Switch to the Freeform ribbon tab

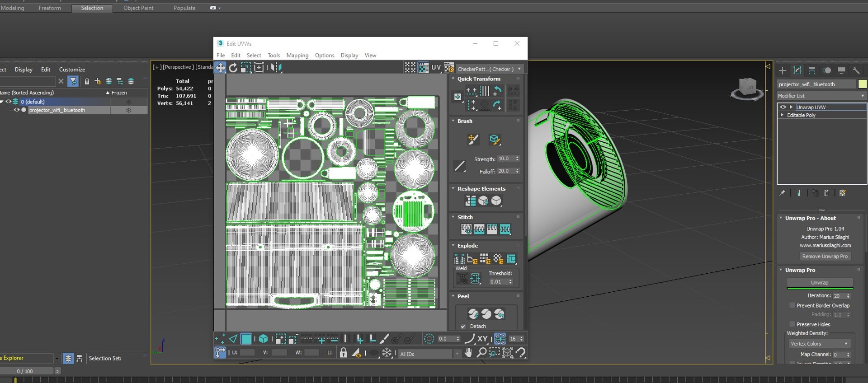(50, 8)
